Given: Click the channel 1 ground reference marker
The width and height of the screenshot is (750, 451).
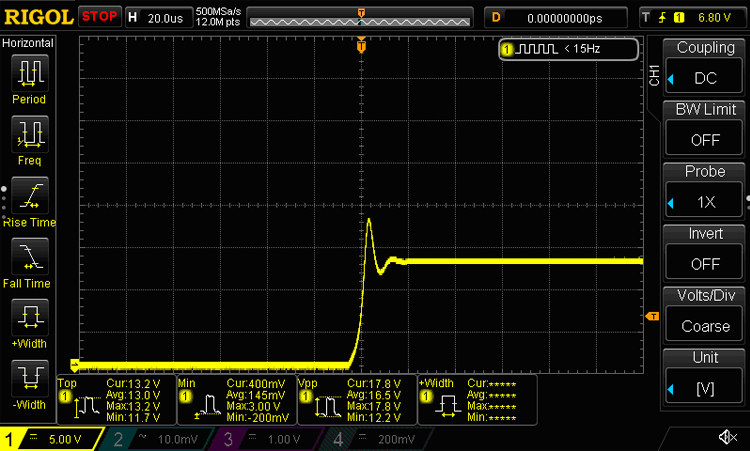Looking at the screenshot, I should [x=74, y=365].
